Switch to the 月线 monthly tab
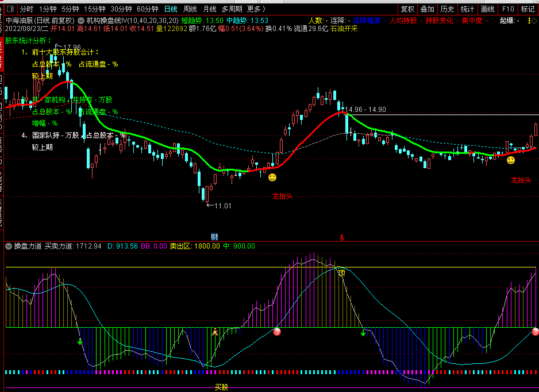The width and height of the screenshot is (539, 392). pos(210,9)
